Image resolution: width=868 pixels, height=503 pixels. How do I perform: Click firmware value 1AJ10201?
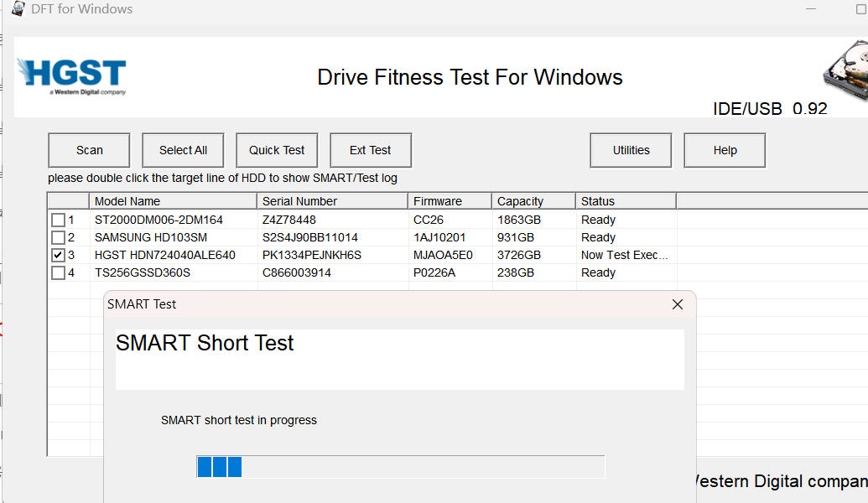(439, 237)
